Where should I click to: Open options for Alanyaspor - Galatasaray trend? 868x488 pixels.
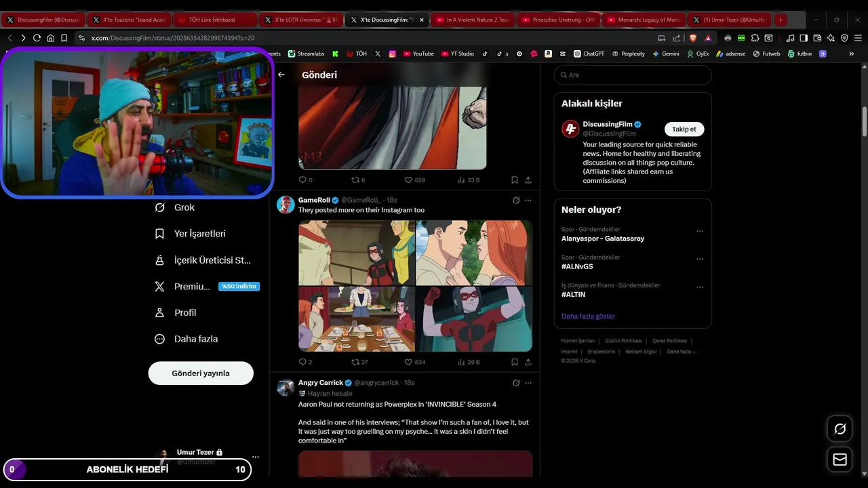(x=700, y=231)
